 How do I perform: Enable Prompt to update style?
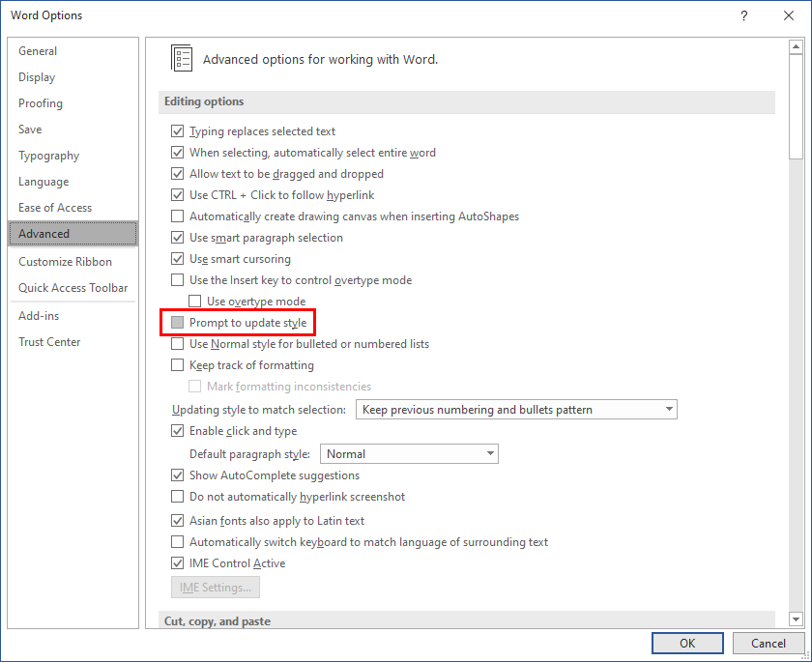(x=177, y=323)
